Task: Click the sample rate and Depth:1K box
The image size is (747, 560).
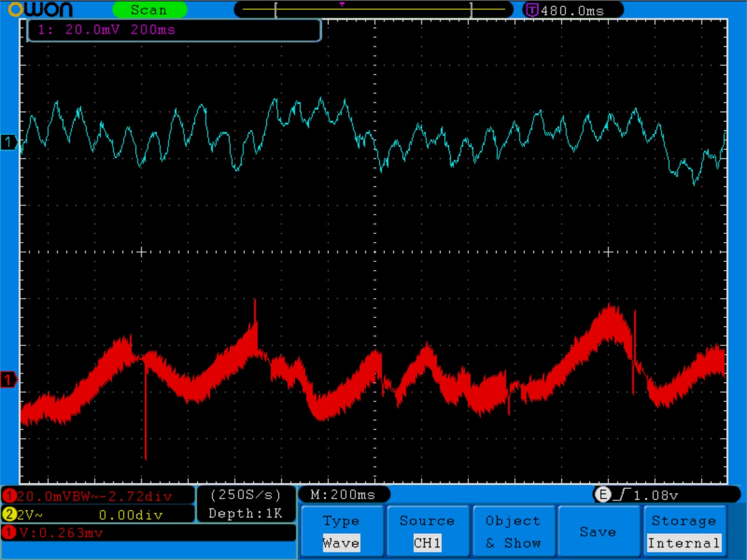Action: 245,504
